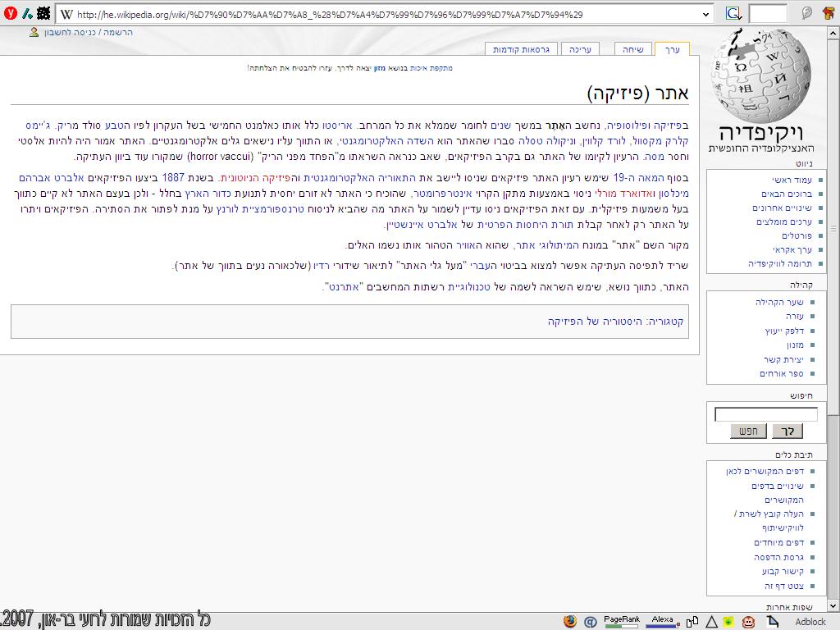The width and height of the screenshot is (840, 630).
Task: Open the category link היסטוריה של הפיזיקה
Action: pos(594,322)
